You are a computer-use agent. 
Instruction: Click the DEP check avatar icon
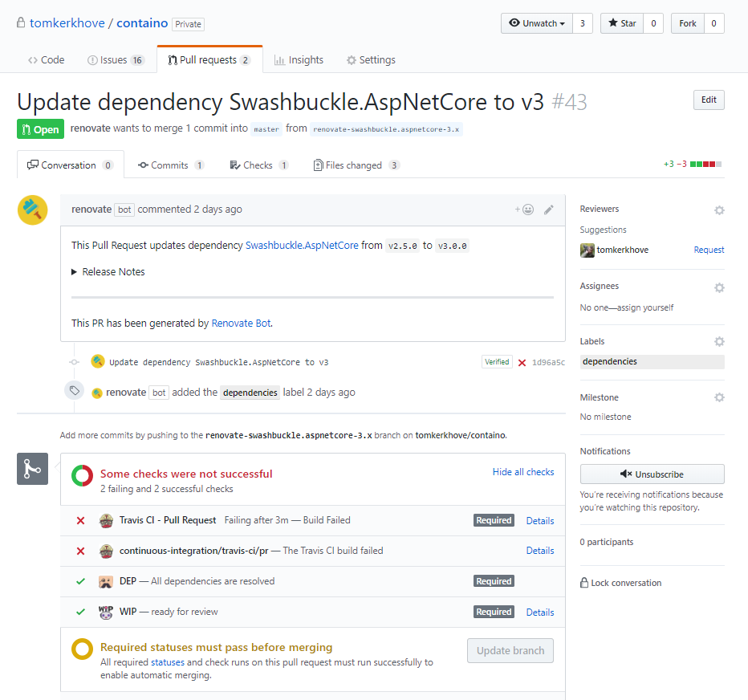pyautogui.click(x=106, y=582)
